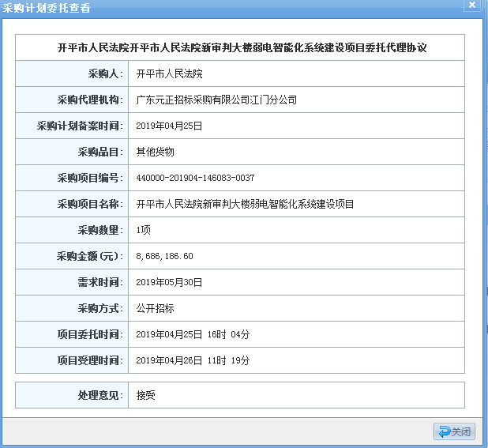Screen dimensions: 488x448
Task: Click the agreement title heading 开平市人民法院…委托代理协议
Action: point(242,47)
